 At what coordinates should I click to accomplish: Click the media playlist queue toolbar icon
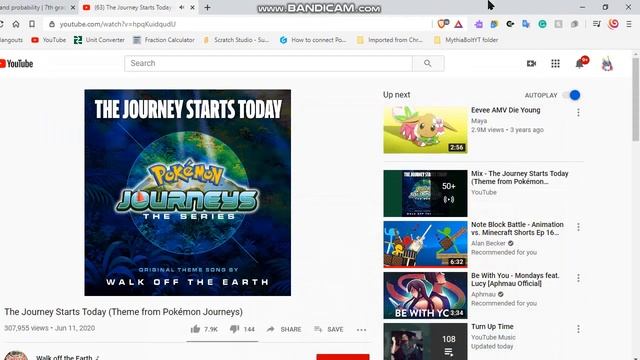tap(597, 24)
